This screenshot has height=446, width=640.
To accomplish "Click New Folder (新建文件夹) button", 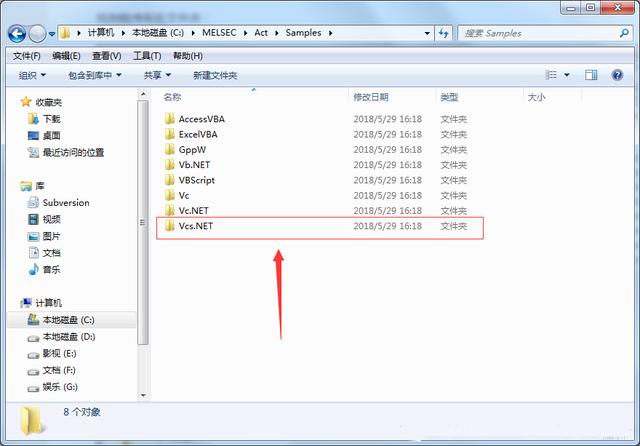I will tap(215, 75).
